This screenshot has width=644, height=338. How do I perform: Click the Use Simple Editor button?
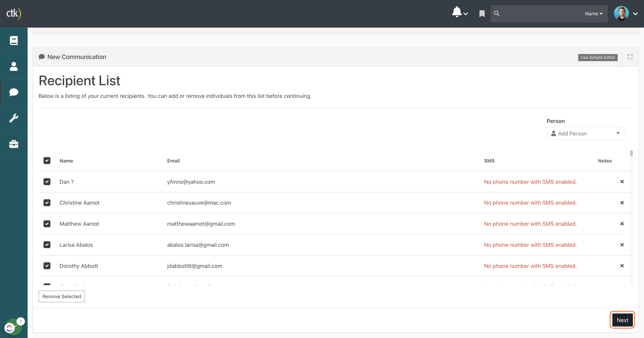tap(597, 57)
